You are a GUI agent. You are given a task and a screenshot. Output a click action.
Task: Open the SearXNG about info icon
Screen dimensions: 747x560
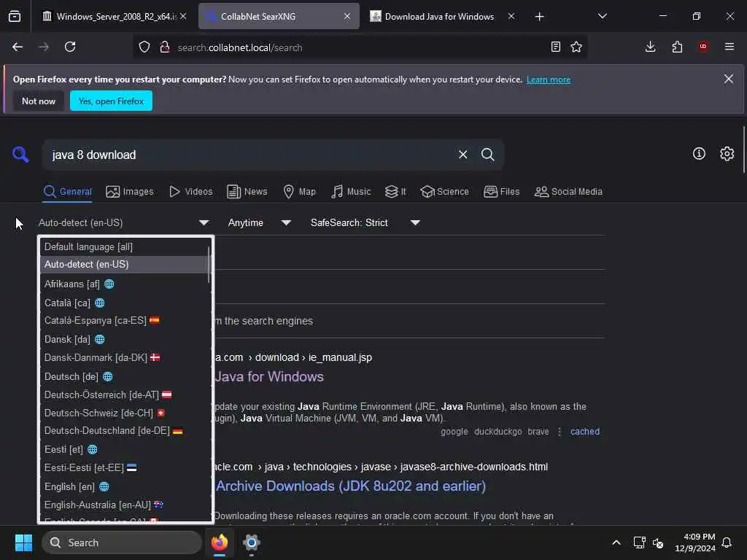click(x=699, y=154)
